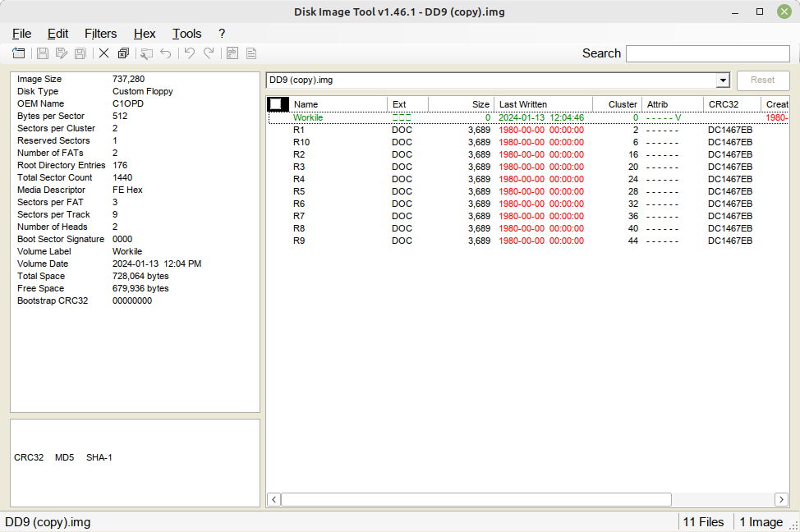Sort by the Ext column header
Screen dimensions: 800x532
(407, 104)
